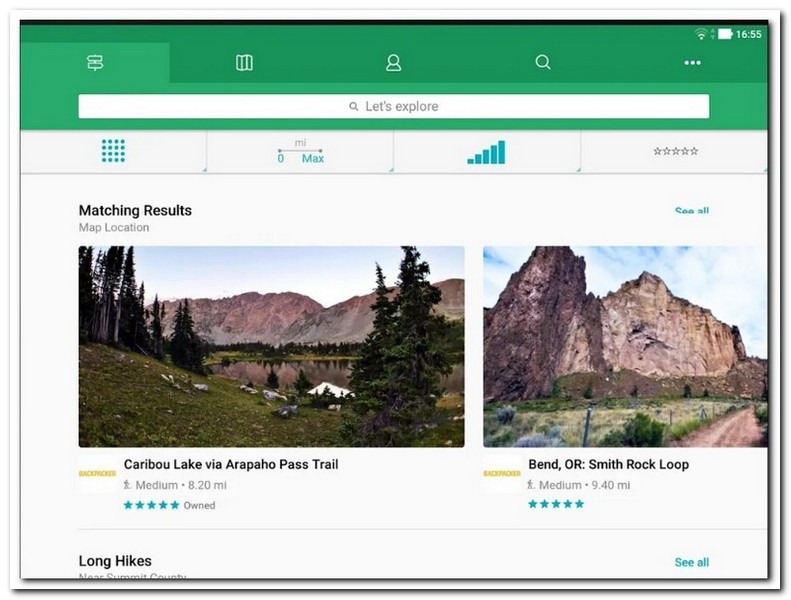Tap Backpacker logo beside Caribou Lake
The width and height of the screenshot is (791, 600).
click(x=97, y=473)
